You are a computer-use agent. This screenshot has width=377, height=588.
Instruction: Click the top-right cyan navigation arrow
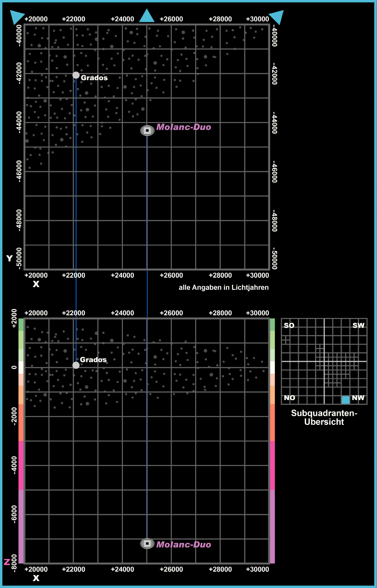pos(277,17)
